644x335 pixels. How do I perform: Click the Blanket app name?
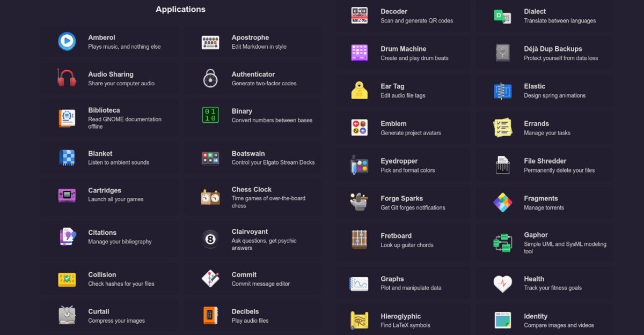click(100, 153)
